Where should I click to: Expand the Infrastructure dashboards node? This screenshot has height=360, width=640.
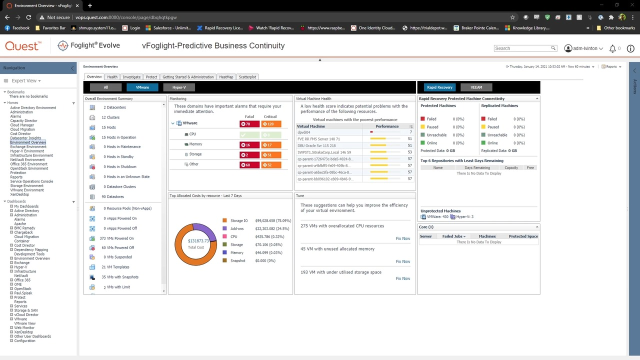tap(11, 271)
